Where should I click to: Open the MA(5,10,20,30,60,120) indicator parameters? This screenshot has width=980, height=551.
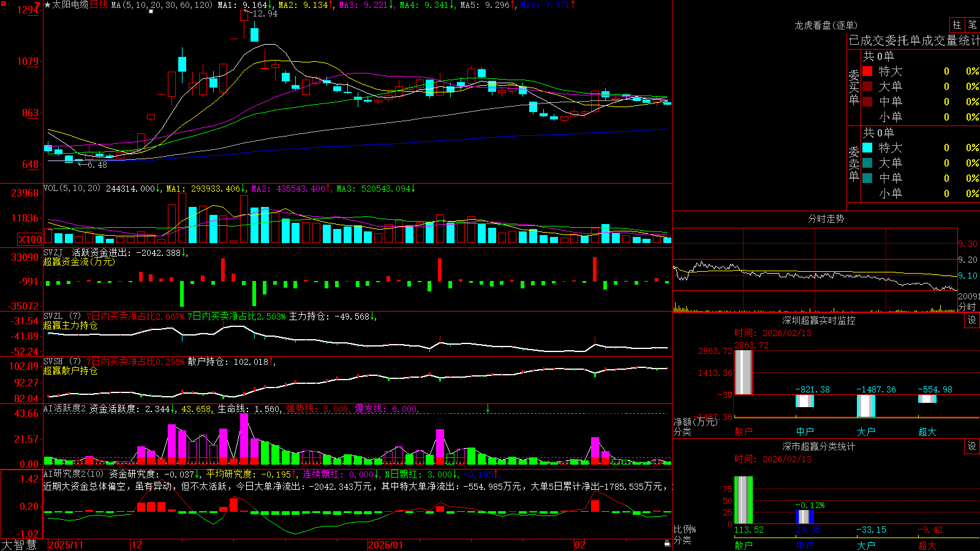[162, 5]
